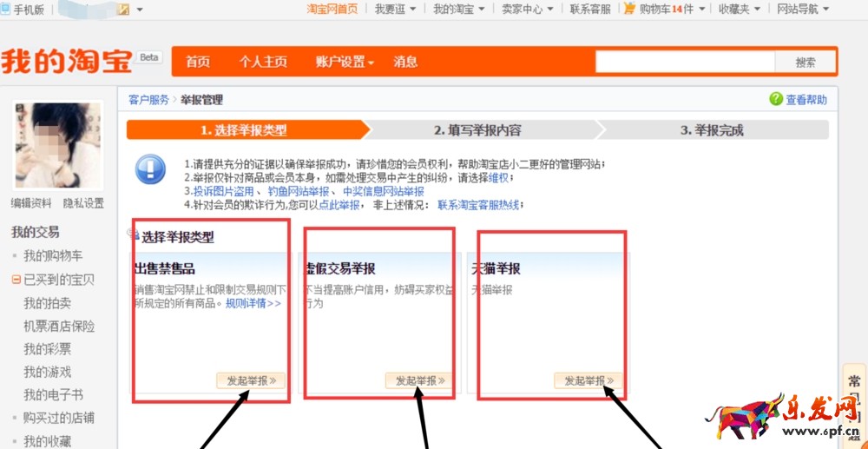Open 购买过的店铺 in the sidebar
Screen dimensions: 868x449
[59, 418]
